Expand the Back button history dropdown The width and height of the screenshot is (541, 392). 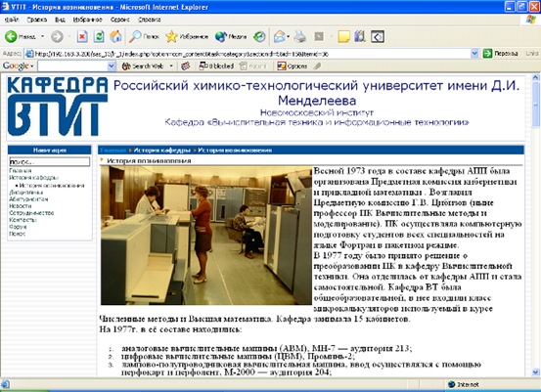(x=42, y=36)
